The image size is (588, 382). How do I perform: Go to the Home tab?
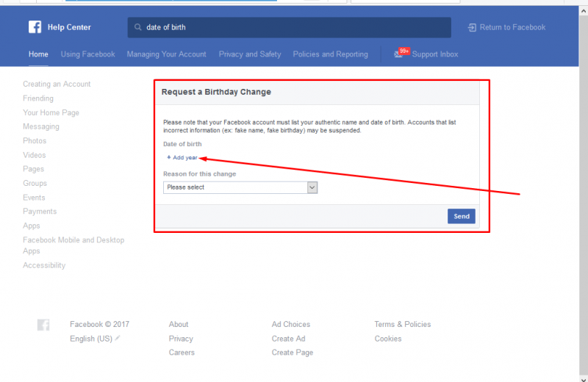pyautogui.click(x=38, y=54)
